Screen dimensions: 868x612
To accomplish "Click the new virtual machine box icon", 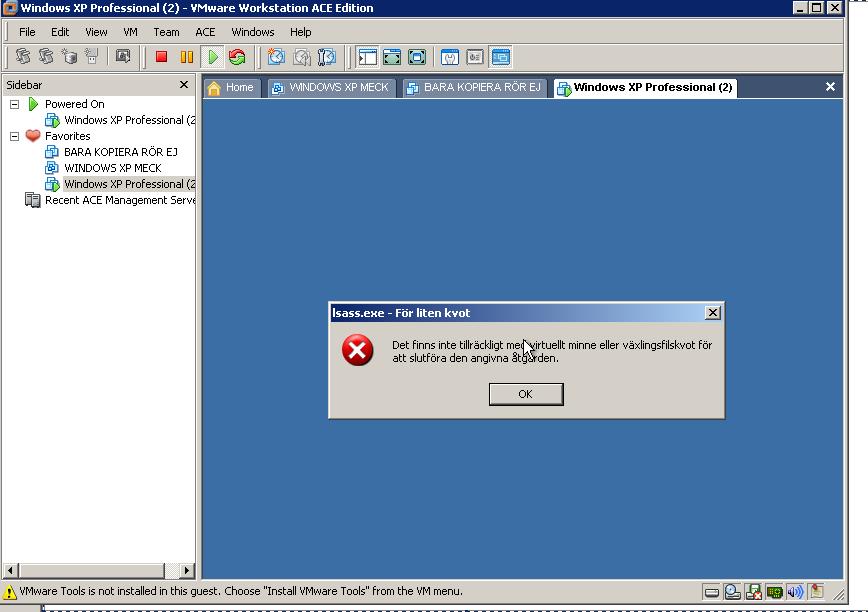I will click(69, 56).
